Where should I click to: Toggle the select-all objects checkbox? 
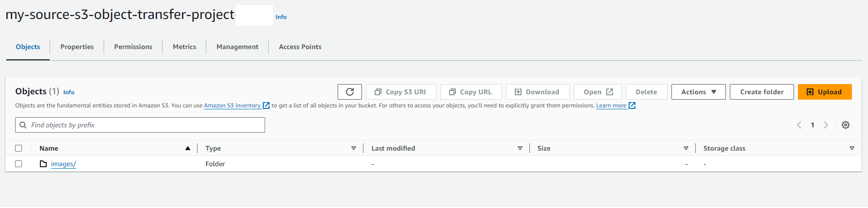[x=18, y=148]
